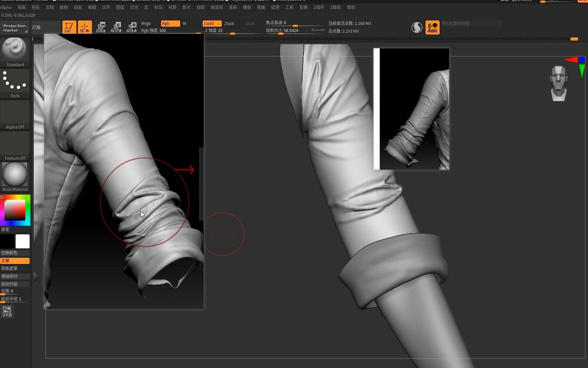Open the 帮助 help menu
This screenshot has width=588, height=368.
(x=351, y=7)
